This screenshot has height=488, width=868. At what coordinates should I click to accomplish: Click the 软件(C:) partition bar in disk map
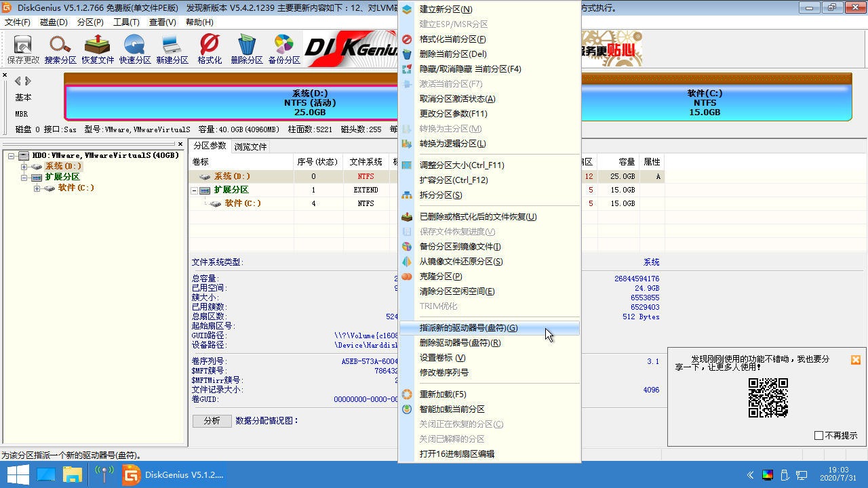[705, 102]
